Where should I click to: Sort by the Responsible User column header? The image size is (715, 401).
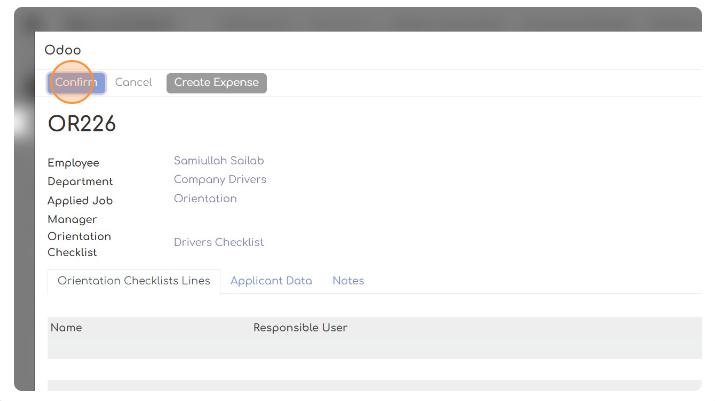tap(301, 328)
